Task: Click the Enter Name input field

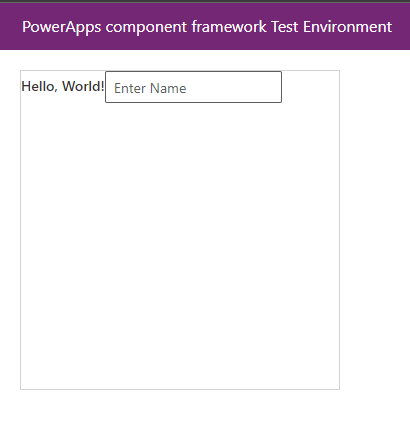Action: [x=193, y=87]
